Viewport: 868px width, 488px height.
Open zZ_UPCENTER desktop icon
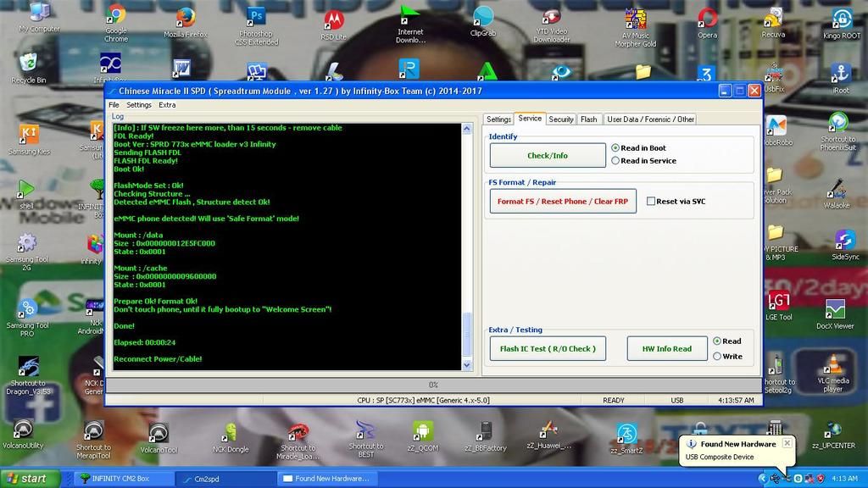click(833, 435)
